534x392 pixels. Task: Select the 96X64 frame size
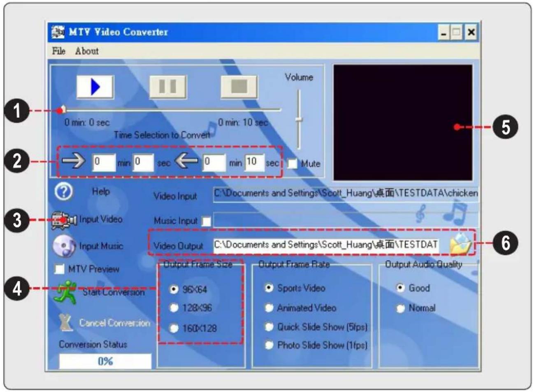click(174, 289)
